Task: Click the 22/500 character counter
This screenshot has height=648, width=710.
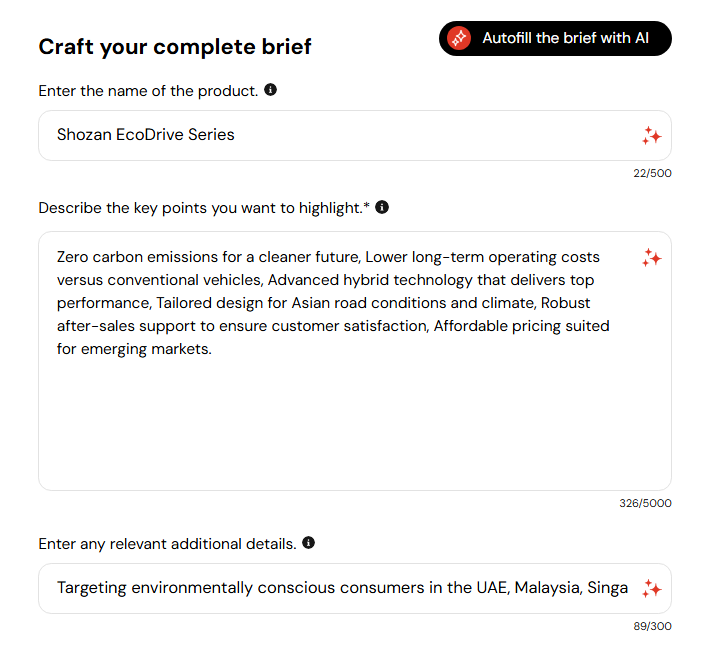Action: 652,173
